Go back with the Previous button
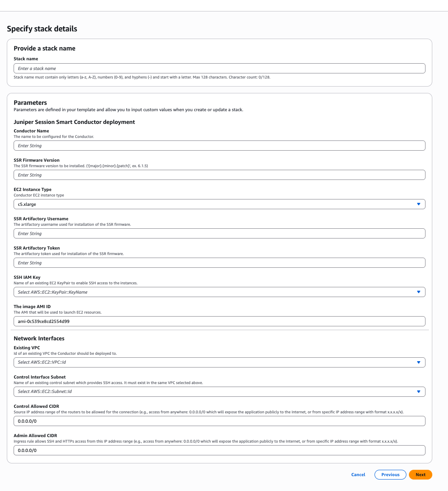Image resolution: width=448 pixels, height=491 pixels. (x=390, y=475)
